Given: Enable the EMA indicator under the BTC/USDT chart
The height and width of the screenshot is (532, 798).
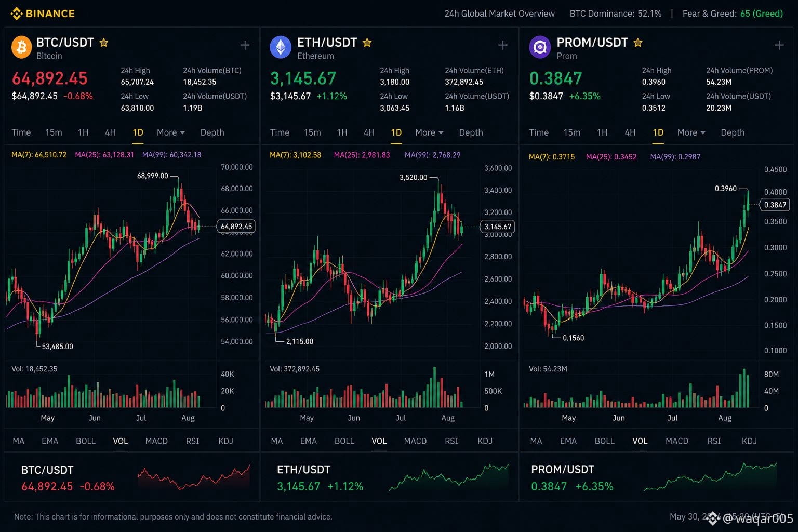Looking at the screenshot, I should tap(50, 441).
